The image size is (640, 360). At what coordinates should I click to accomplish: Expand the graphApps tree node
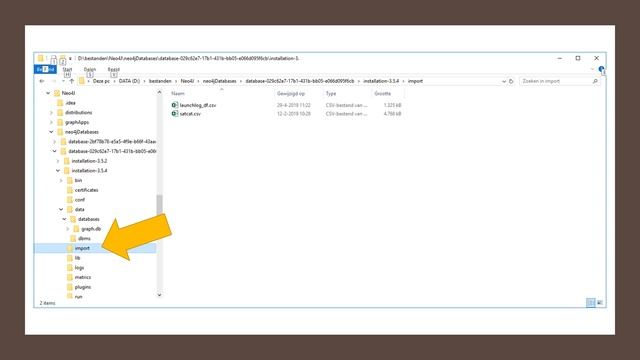click(x=51, y=122)
